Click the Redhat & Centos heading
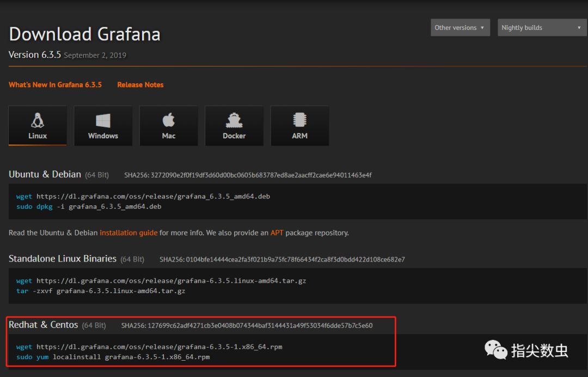This screenshot has width=588, height=377. pyautogui.click(x=43, y=325)
